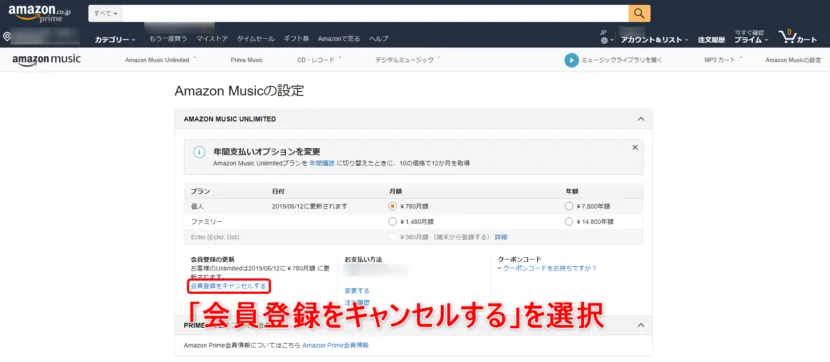Open タイムセール menu item

point(256,39)
